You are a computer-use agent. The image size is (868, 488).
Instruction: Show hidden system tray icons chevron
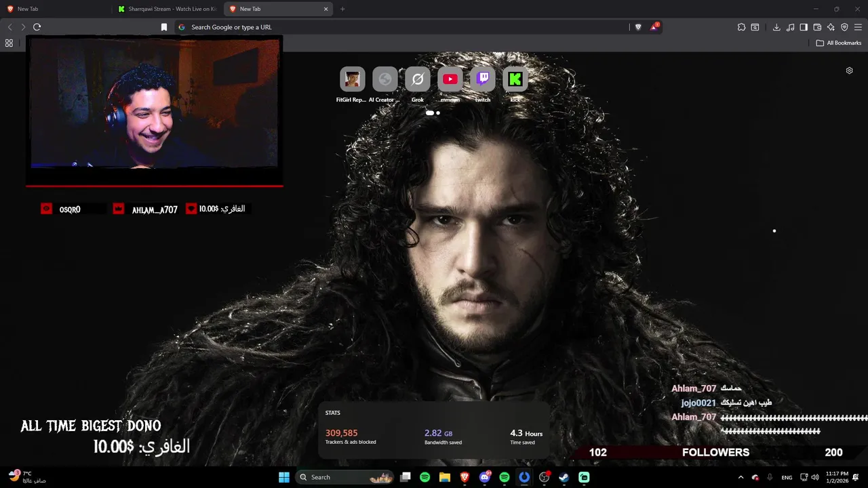coord(741,477)
